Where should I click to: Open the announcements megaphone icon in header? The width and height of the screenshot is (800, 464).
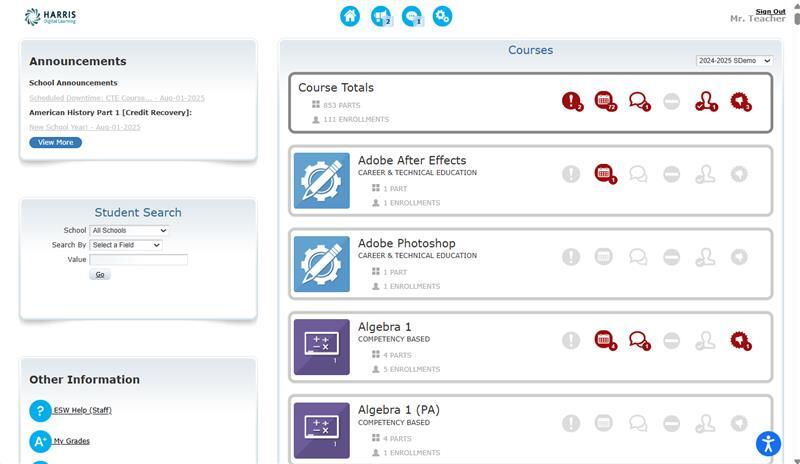381,16
